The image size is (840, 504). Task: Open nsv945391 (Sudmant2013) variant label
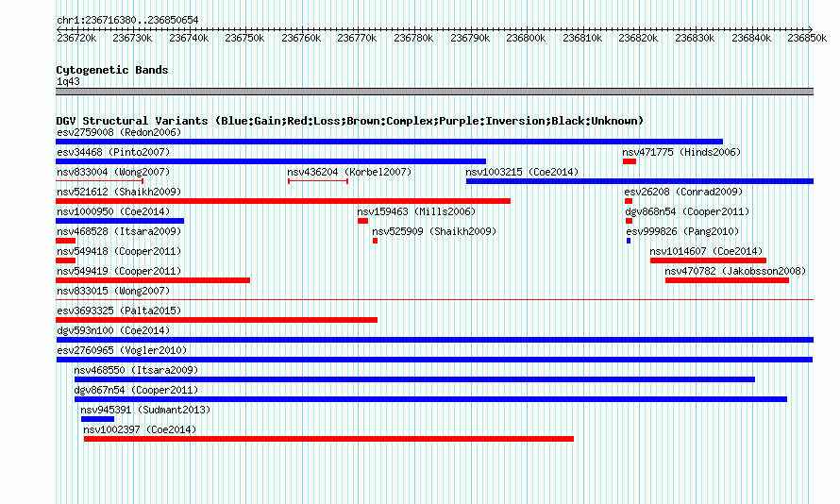pos(145,410)
